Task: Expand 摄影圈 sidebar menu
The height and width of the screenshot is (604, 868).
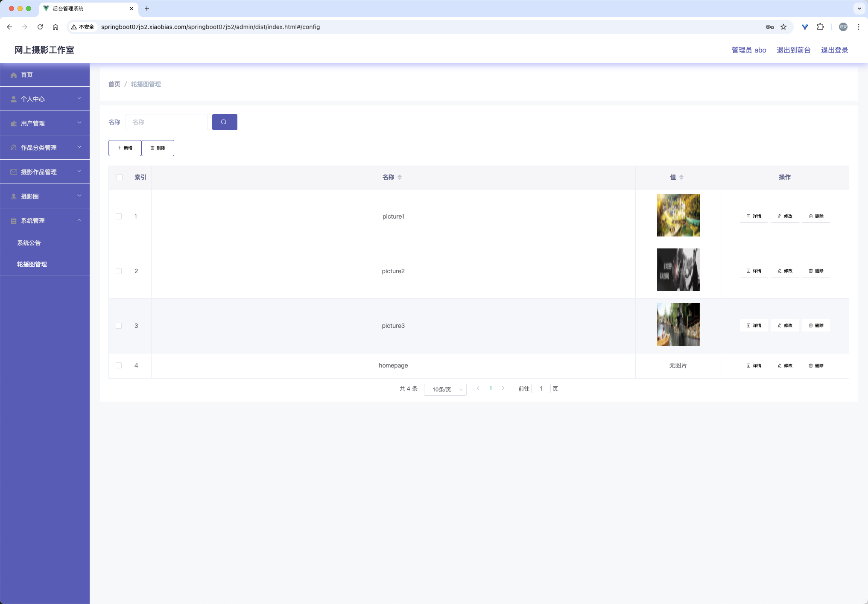Action: coord(45,196)
